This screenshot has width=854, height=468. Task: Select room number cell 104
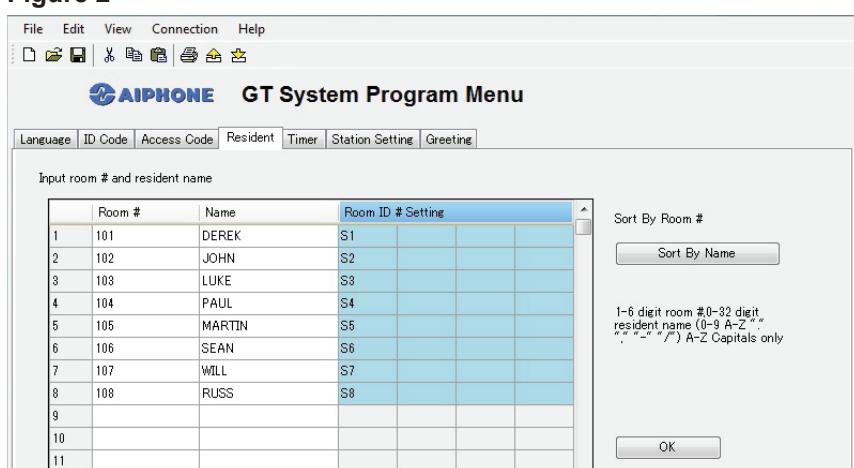coord(146,303)
